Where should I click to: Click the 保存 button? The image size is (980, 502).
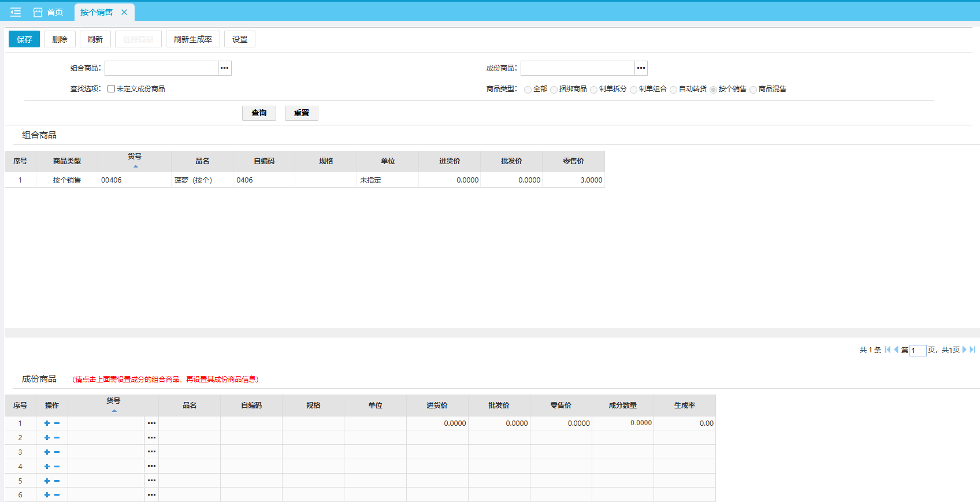24,39
